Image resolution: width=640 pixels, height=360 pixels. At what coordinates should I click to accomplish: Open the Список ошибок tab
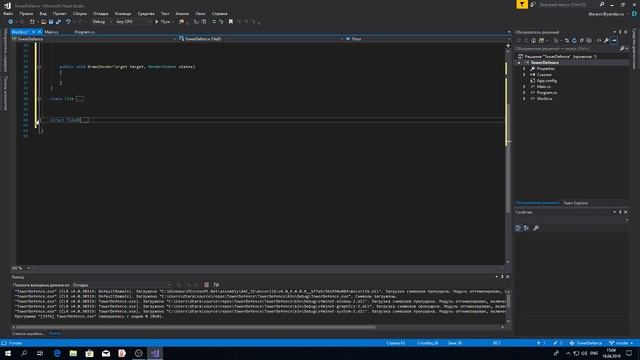click(x=27, y=333)
